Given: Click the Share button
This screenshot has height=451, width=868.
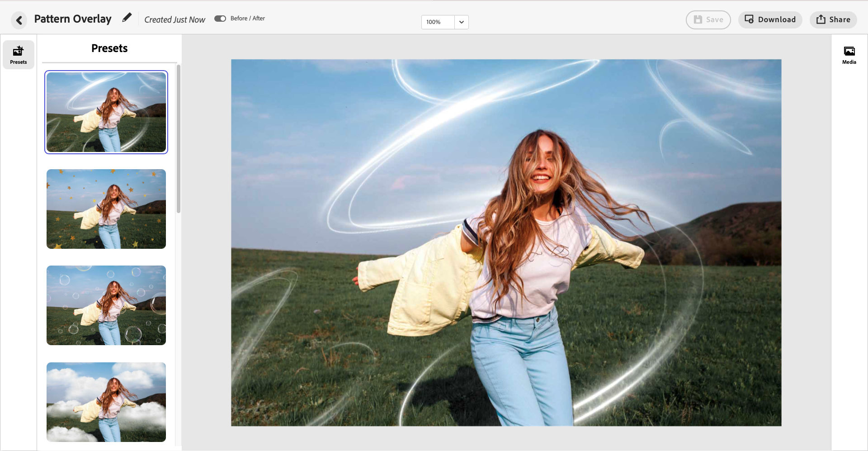Looking at the screenshot, I should [x=833, y=20].
